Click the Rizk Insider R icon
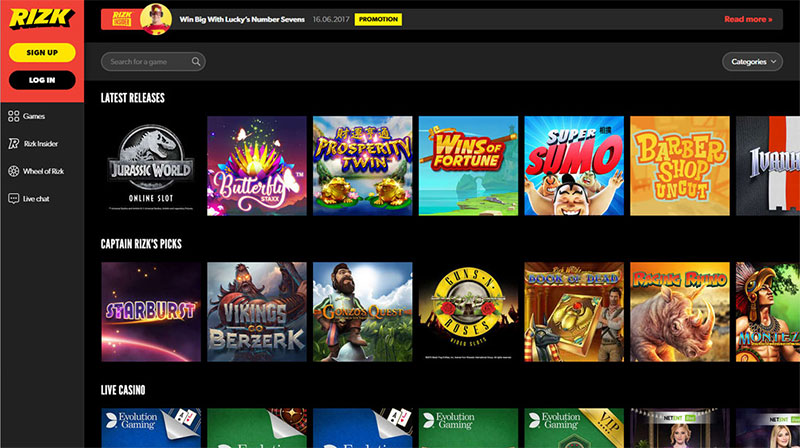Screen dimensions: 800x448 click(14, 144)
